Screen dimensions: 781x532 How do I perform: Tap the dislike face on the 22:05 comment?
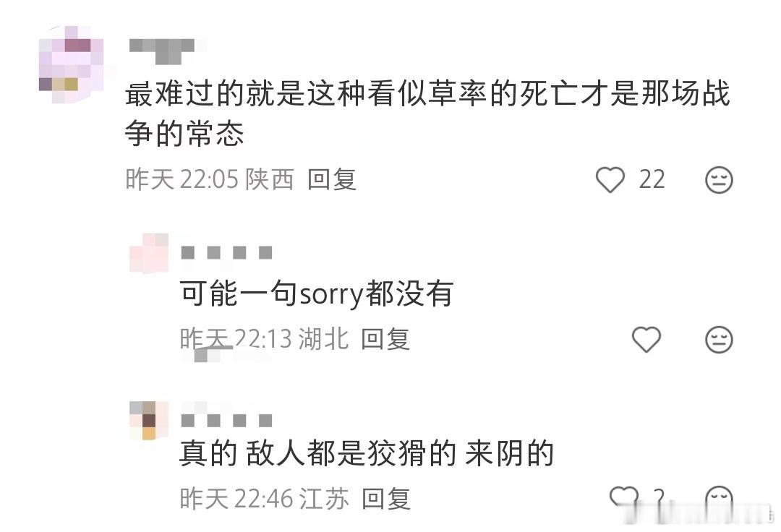(720, 180)
